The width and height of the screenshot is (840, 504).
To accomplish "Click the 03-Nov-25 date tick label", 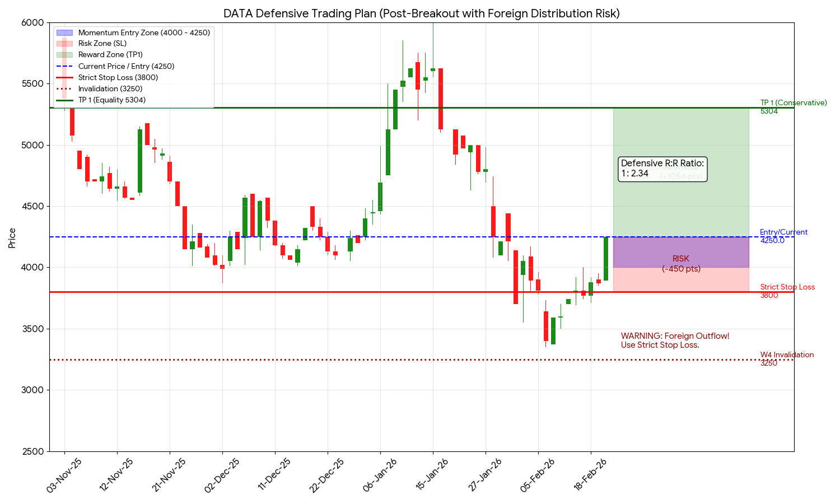I will [x=64, y=475].
